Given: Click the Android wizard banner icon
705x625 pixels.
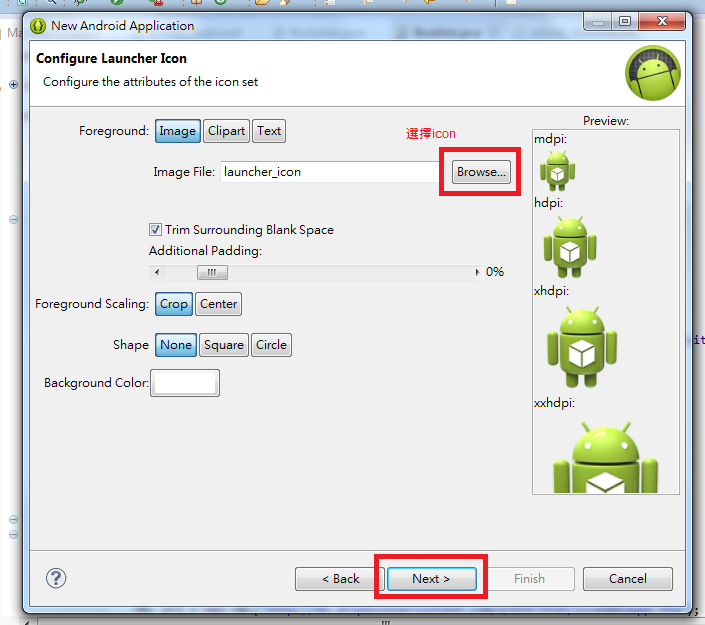Looking at the screenshot, I should coord(653,73).
